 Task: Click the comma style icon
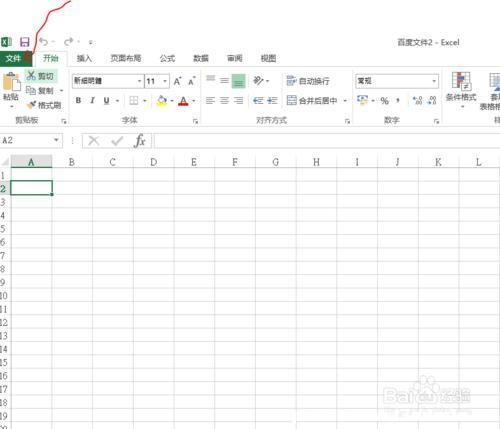tap(398, 100)
